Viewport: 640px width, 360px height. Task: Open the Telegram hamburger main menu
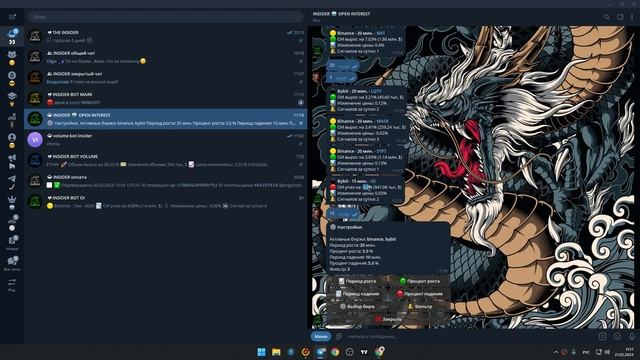12,17
